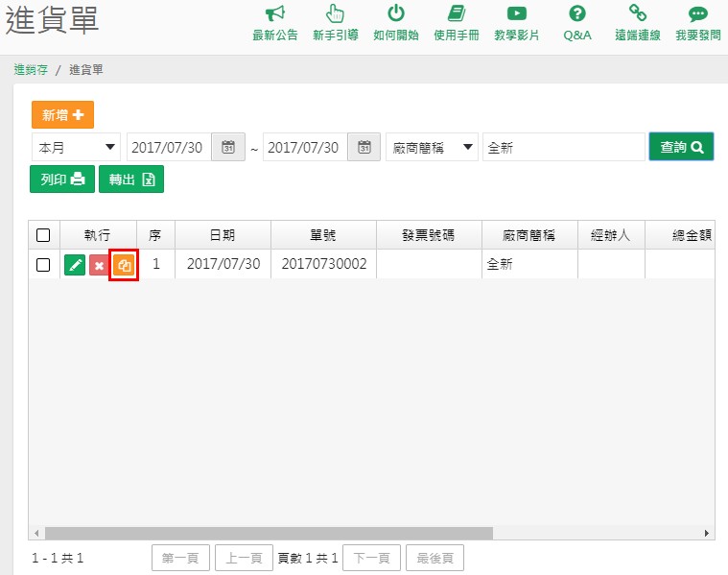This screenshot has height=575, width=728.
Task: Click date cell 2017/07/30 in row 1
Action: tap(223, 264)
